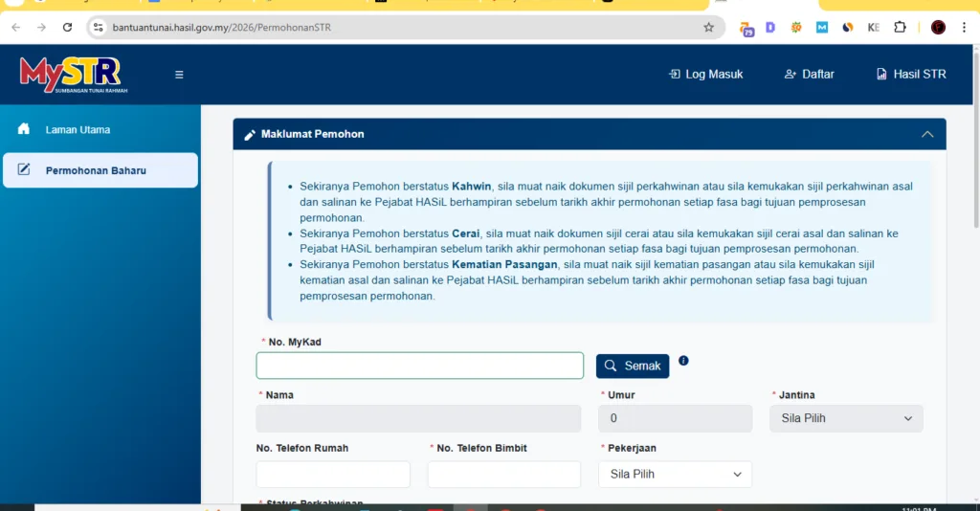Click the browser profile avatar

tap(938, 28)
